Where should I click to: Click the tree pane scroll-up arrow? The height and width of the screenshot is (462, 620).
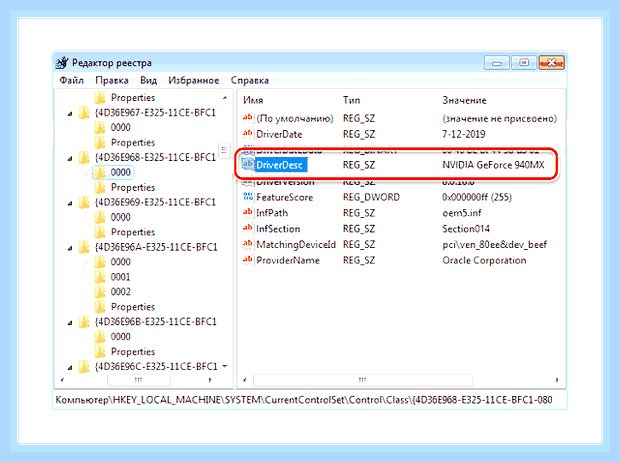225,98
